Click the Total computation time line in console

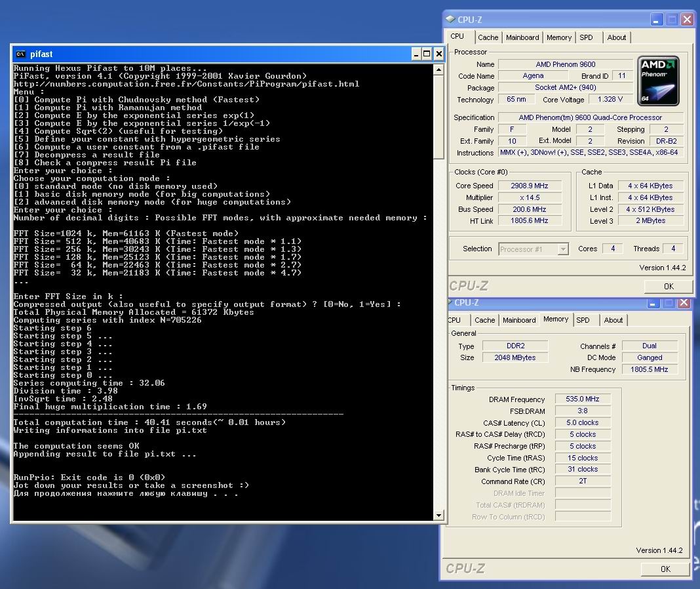[x=149, y=422]
